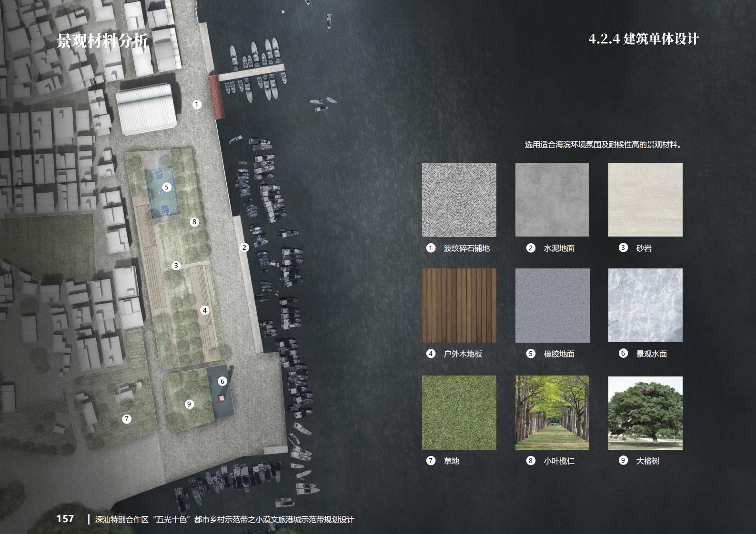
Task: Click the page number 157
Action: click(x=65, y=519)
